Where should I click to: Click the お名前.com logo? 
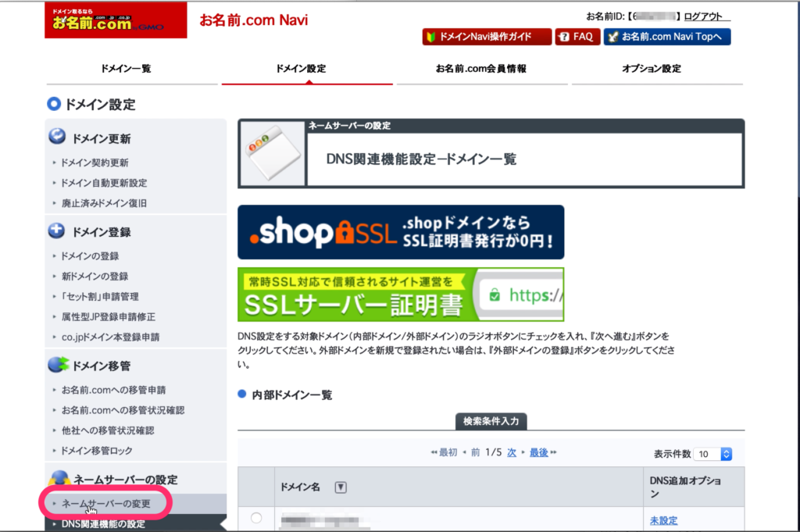[116, 20]
